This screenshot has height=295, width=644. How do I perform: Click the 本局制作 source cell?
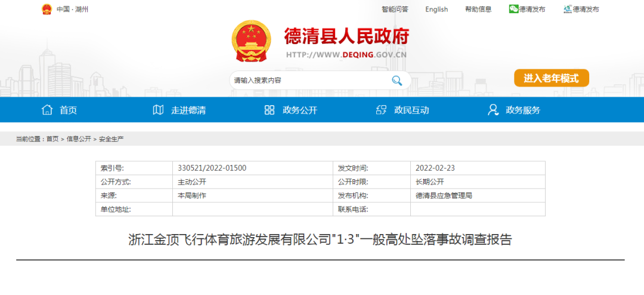253,195
